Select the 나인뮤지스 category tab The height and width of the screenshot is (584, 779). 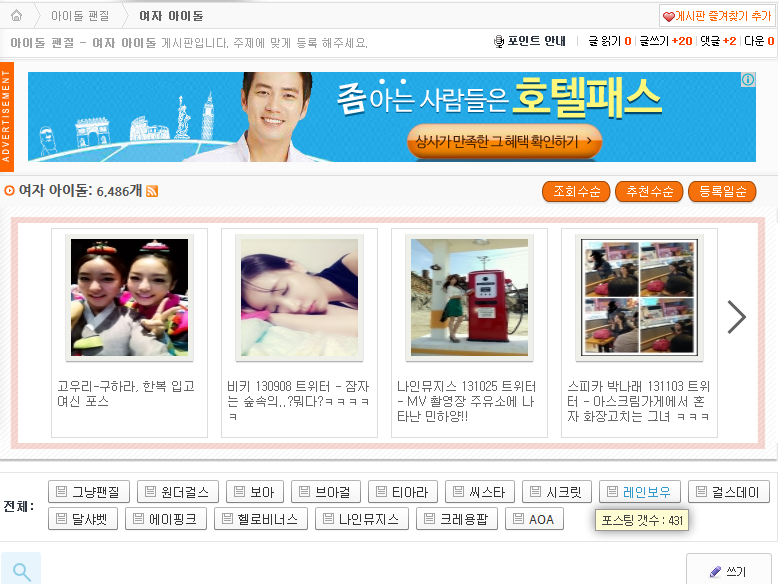tap(362, 519)
